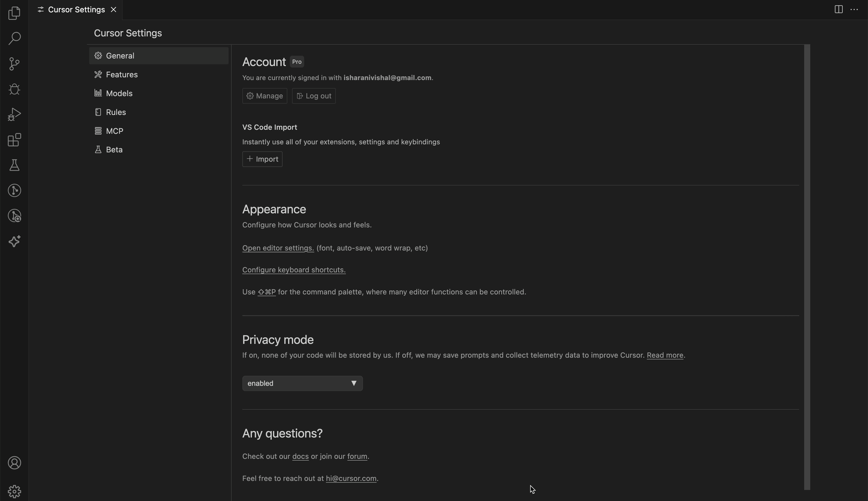Click the Any questions? heading
The image size is (868, 501).
click(282, 433)
